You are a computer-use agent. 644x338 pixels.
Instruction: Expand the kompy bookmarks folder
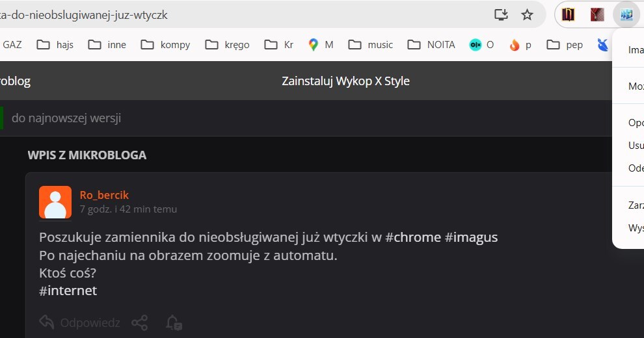[166, 45]
